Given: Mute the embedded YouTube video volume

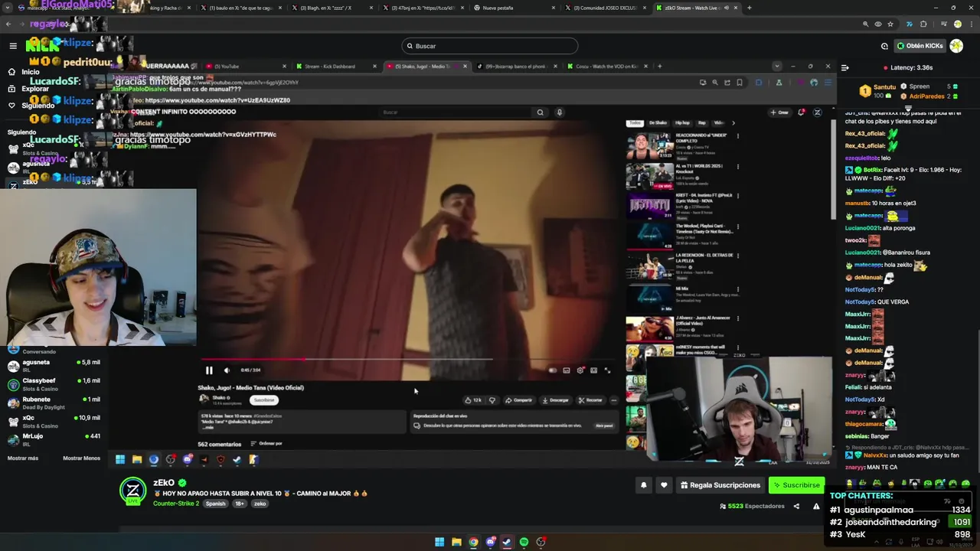Looking at the screenshot, I should click(227, 370).
